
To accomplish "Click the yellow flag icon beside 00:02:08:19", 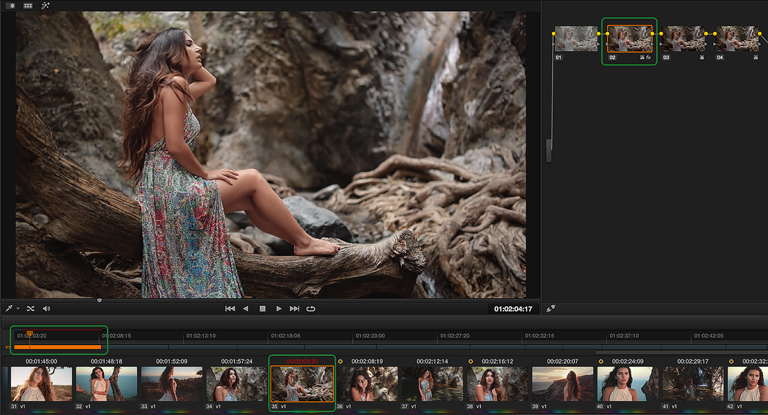I will [340, 362].
